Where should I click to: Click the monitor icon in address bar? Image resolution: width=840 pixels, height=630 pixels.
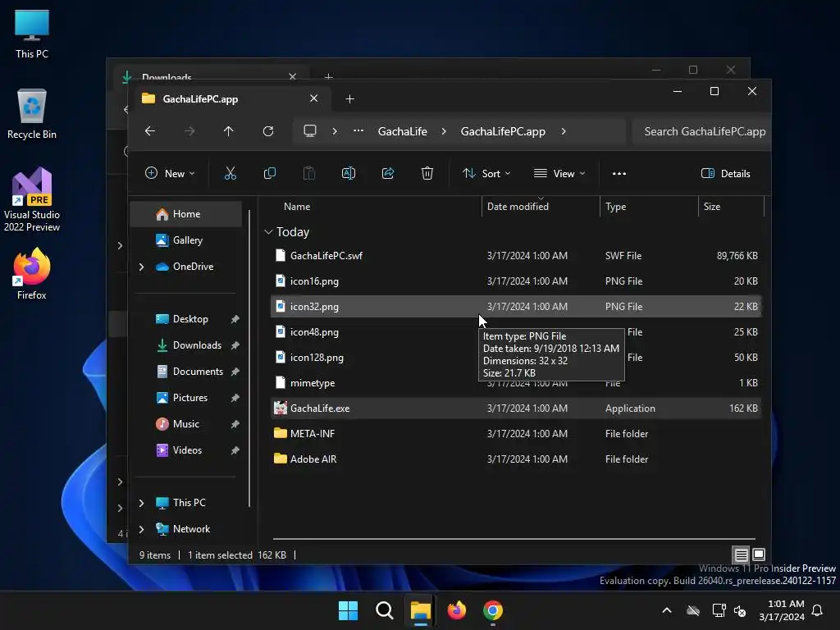pyautogui.click(x=309, y=131)
